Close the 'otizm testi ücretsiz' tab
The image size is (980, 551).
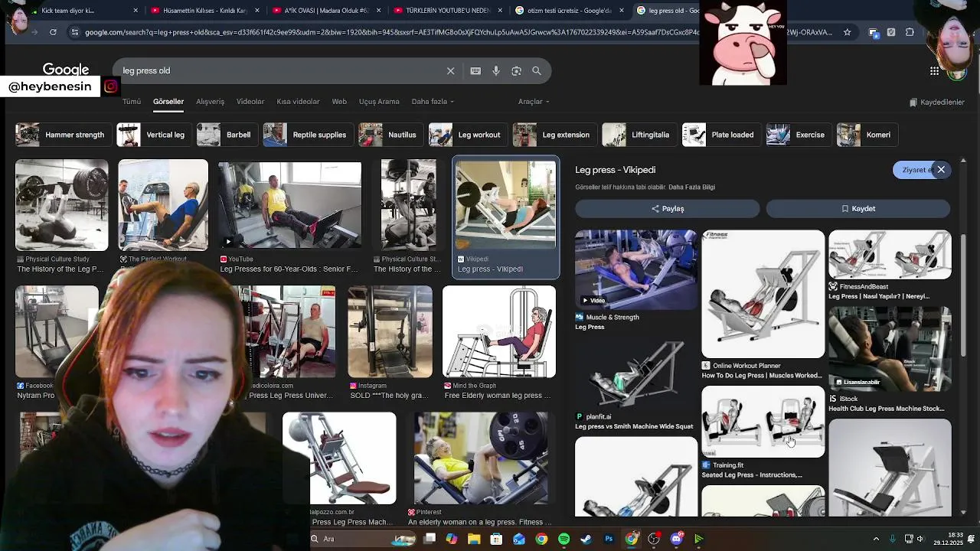click(x=621, y=11)
